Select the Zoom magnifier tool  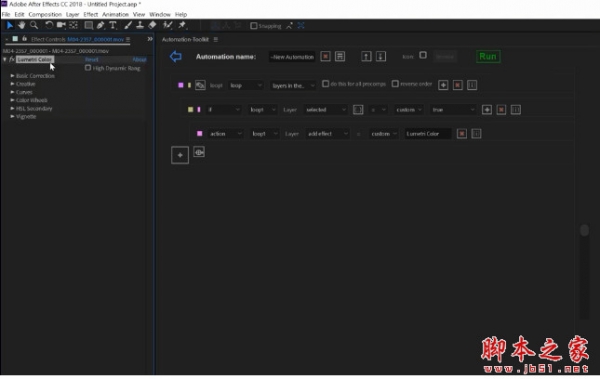[34, 25]
